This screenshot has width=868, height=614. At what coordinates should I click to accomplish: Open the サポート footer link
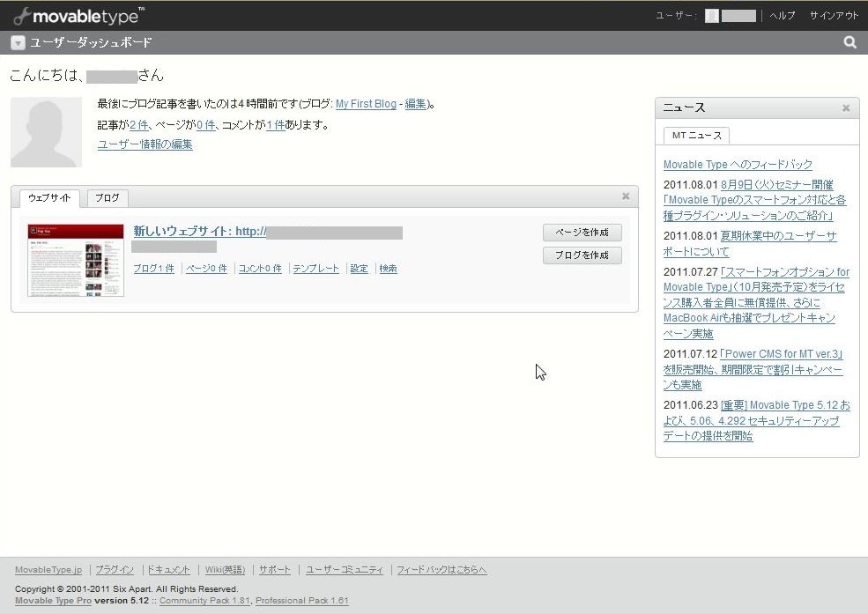[x=275, y=570]
